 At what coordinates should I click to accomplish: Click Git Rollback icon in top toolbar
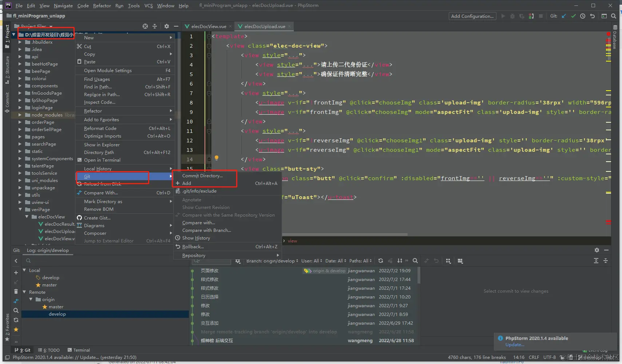tap(592, 16)
